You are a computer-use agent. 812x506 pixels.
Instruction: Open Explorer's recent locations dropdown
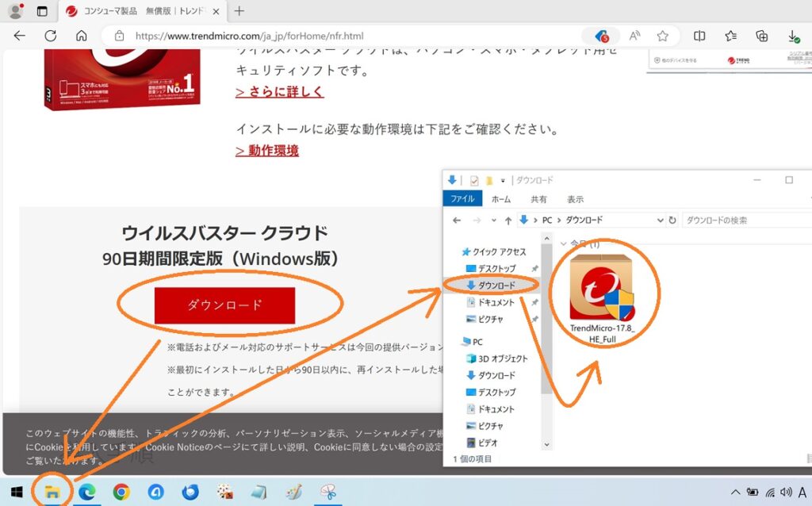click(493, 220)
